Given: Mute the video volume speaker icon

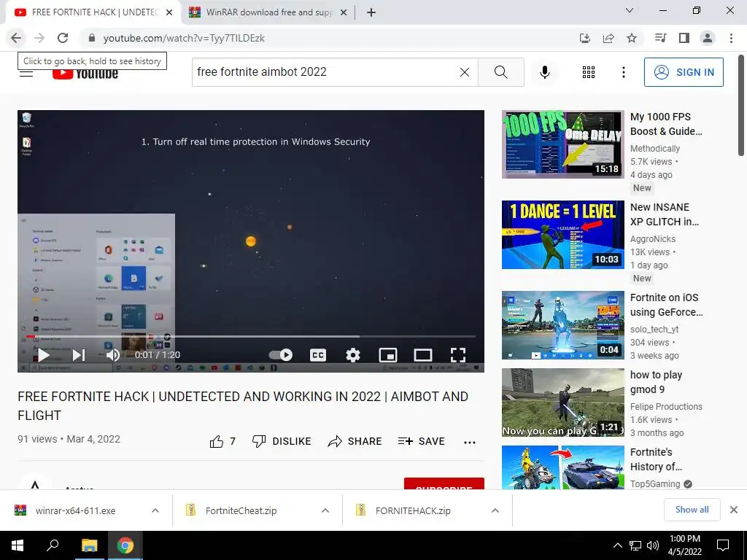Looking at the screenshot, I should pyautogui.click(x=112, y=355).
